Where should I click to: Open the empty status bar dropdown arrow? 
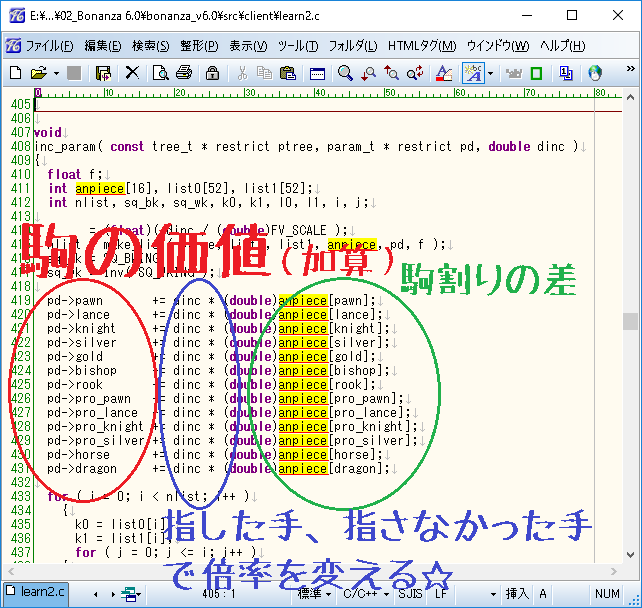tap(493, 594)
